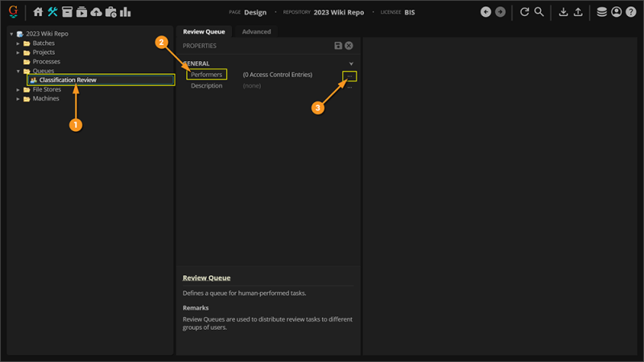Save properties with the floppy disk icon
This screenshot has width=644, height=362.
pos(338,46)
